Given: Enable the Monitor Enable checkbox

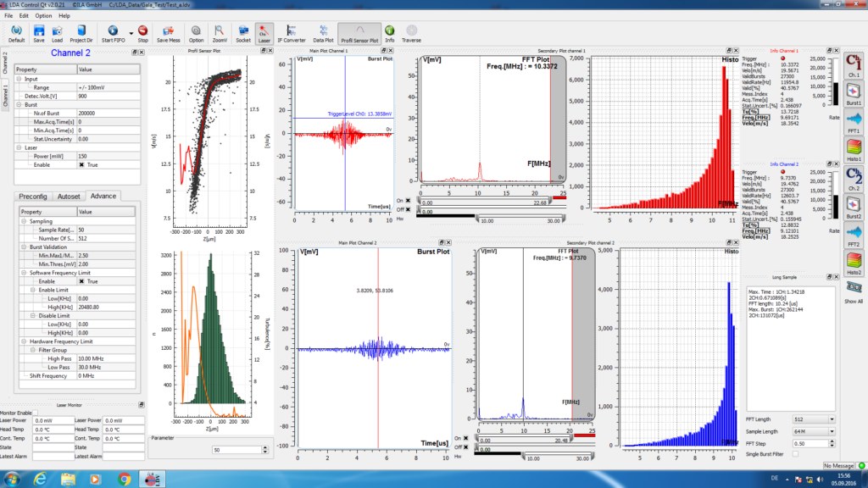Looking at the screenshot, I should click(x=36, y=413).
